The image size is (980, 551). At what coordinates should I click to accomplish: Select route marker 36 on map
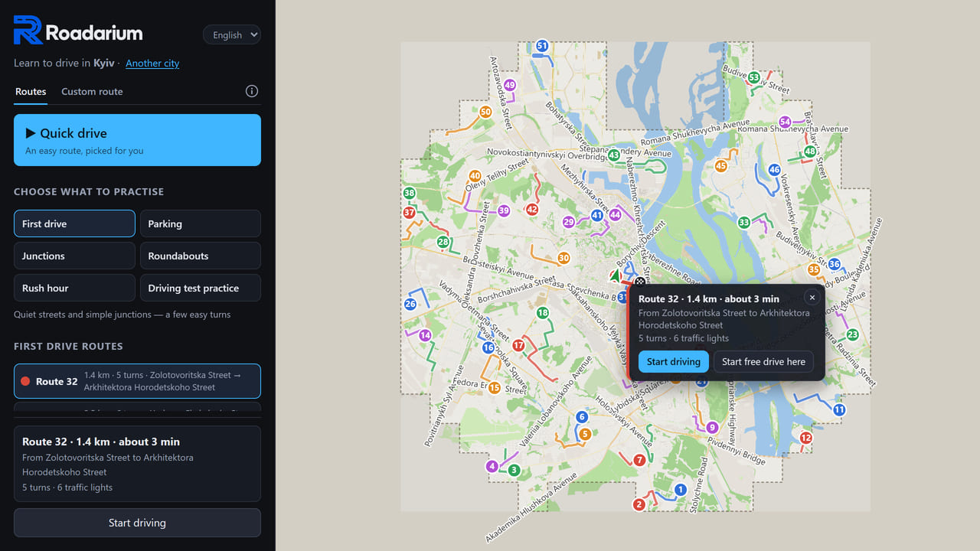point(835,264)
